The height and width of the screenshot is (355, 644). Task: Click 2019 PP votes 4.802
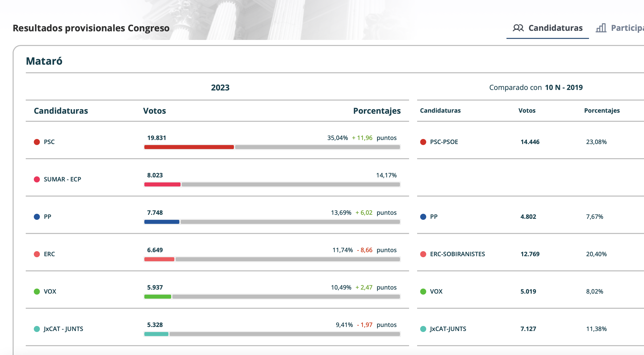pyautogui.click(x=528, y=217)
